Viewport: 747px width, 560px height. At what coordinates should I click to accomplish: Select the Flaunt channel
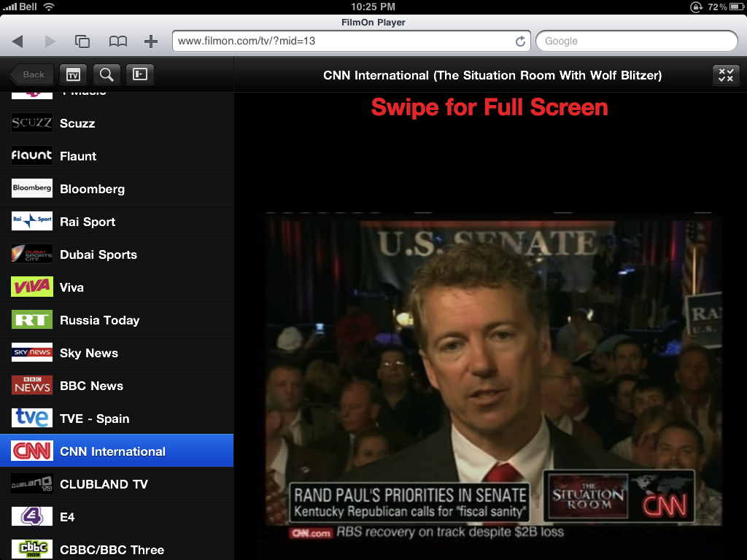tap(117, 156)
